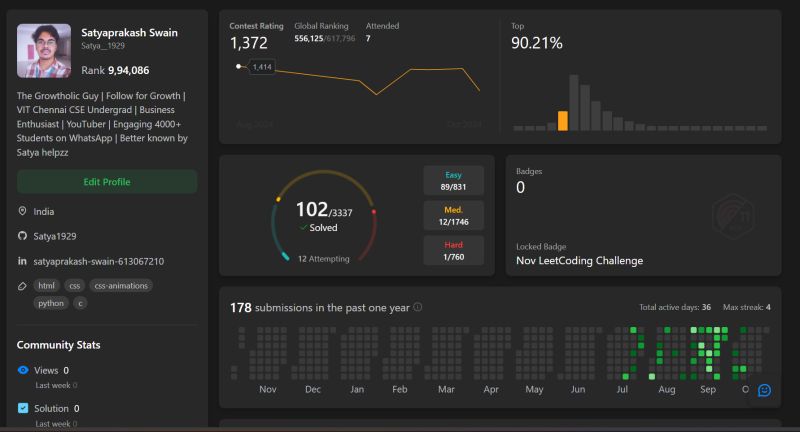800x432 pixels.
Task: Click the info icon beside submissions heading
Action: click(417, 307)
